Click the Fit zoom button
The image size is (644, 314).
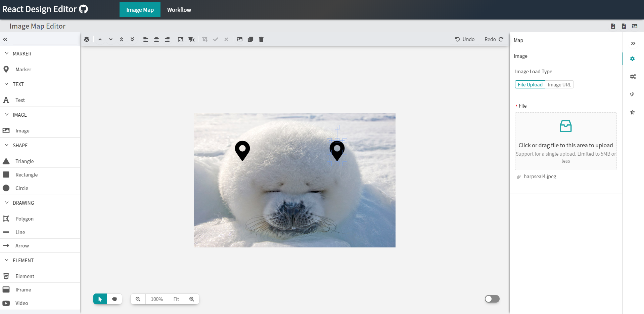click(x=176, y=299)
